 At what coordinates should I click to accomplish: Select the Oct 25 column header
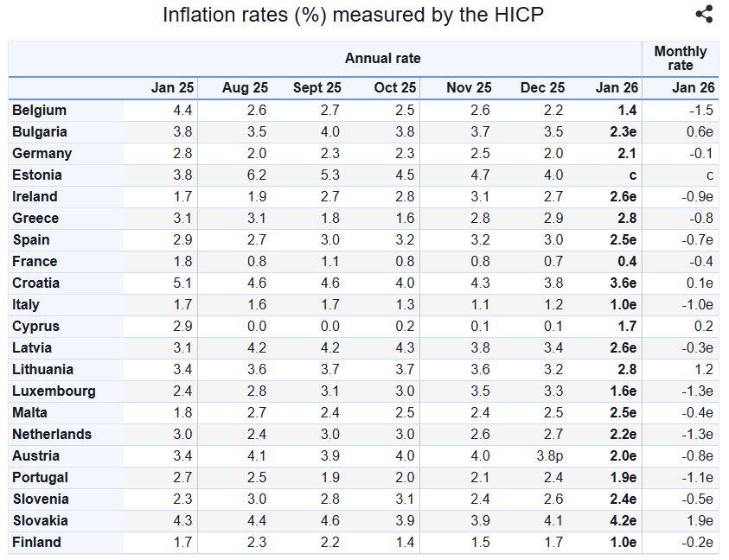(394, 88)
